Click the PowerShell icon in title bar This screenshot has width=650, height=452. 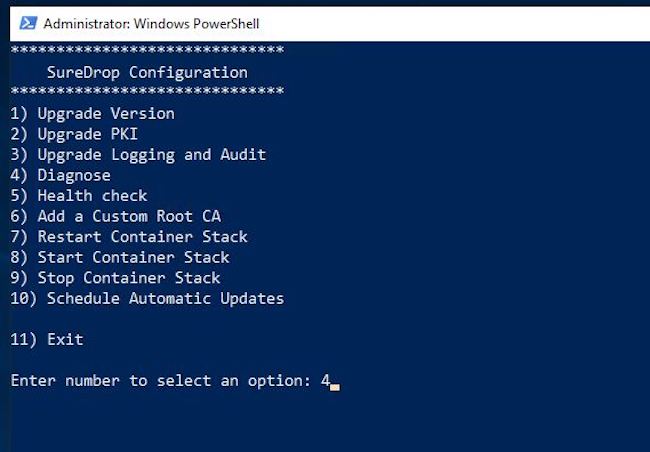pos(28,22)
